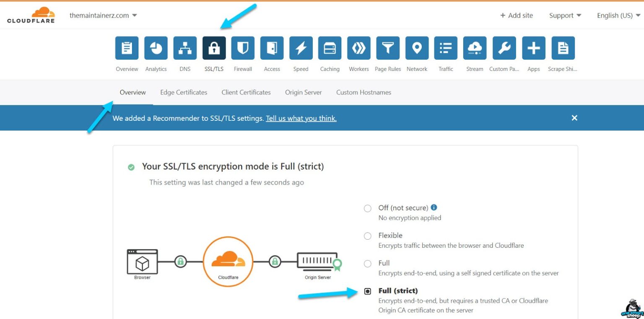Open the Speed lightning bolt icon
Image resolution: width=644 pixels, height=319 pixels.
[x=301, y=48]
